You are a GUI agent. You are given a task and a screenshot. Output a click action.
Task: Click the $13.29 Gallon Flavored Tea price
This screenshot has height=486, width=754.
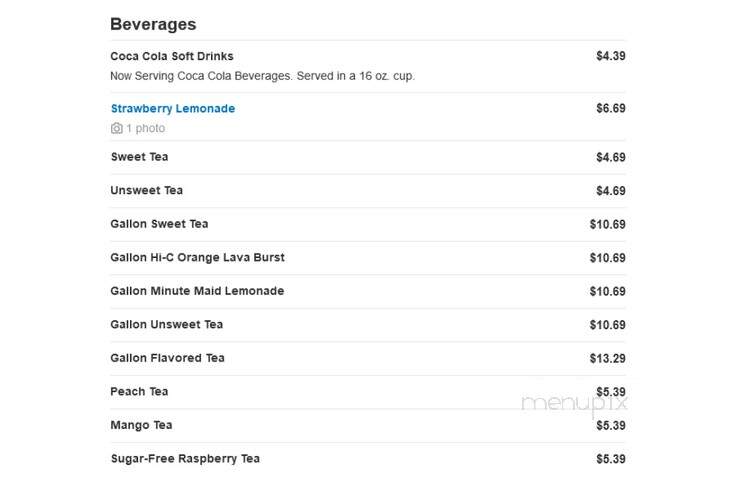[608, 359]
